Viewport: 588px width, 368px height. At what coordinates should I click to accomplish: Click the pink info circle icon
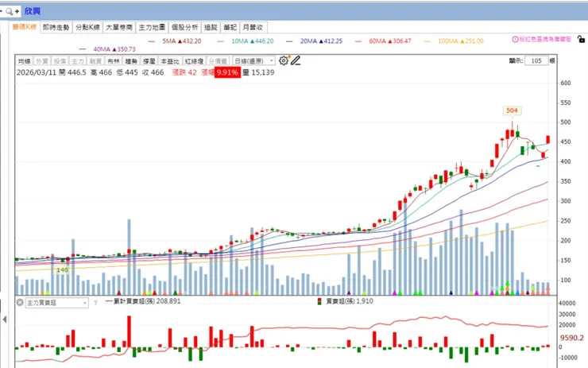[515, 39]
